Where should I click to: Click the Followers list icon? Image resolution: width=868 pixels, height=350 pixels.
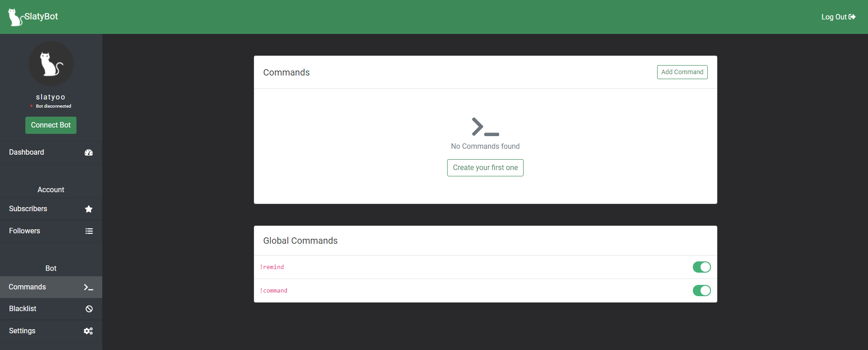(89, 231)
